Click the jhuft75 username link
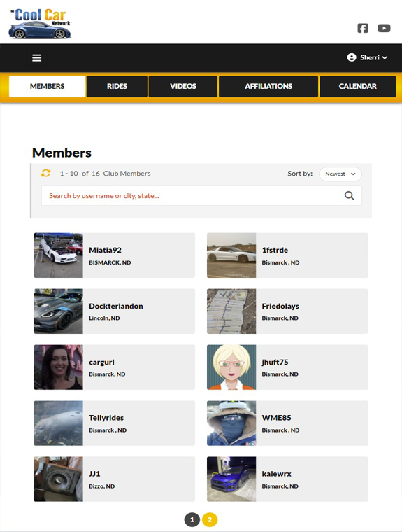 (275, 363)
